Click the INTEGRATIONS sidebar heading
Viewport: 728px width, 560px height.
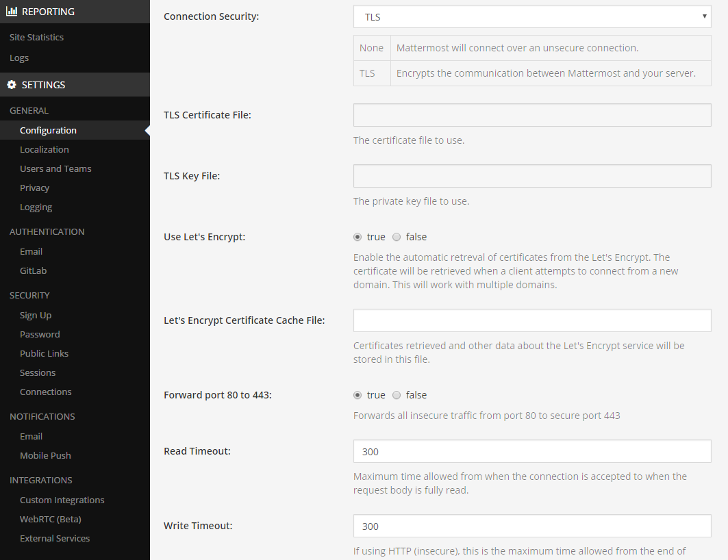click(41, 480)
